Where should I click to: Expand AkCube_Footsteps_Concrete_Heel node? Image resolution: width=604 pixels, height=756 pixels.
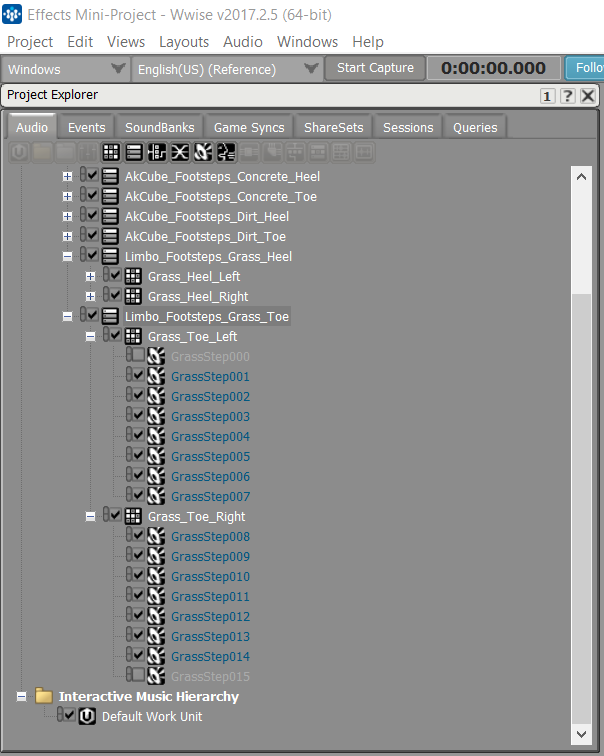(x=67, y=176)
